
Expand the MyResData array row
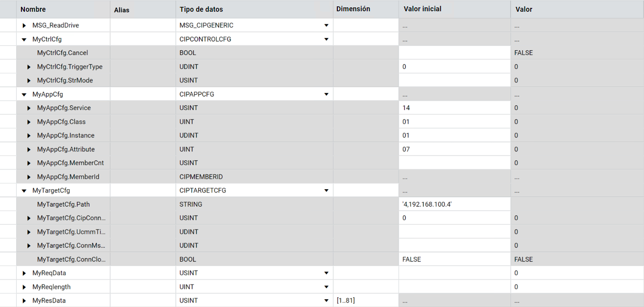click(x=24, y=301)
